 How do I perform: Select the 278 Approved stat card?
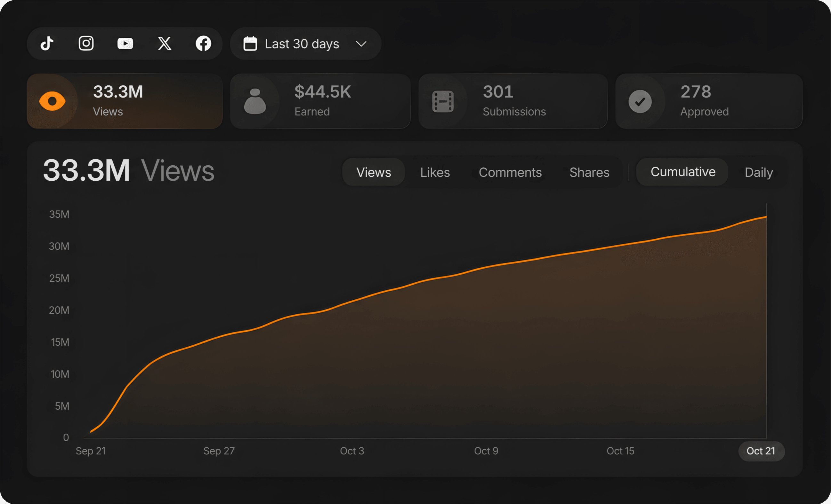[x=709, y=101]
